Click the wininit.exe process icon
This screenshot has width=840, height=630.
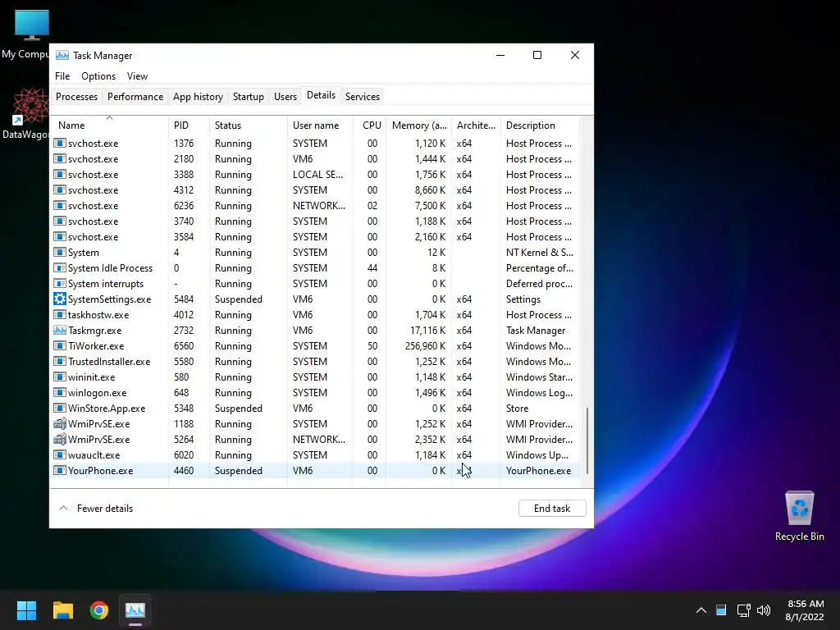(x=59, y=377)
